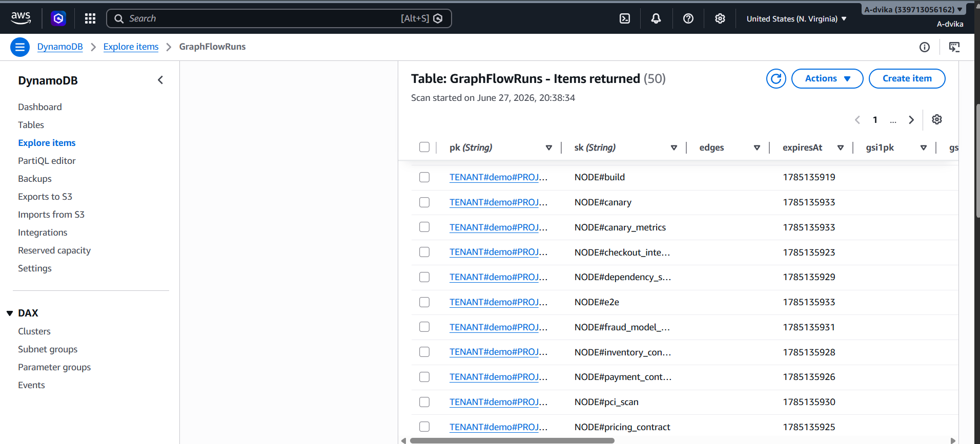
Task: Collapse the DynamoDB side navigation
Action: pyautogui.click(x=160, y=80)
